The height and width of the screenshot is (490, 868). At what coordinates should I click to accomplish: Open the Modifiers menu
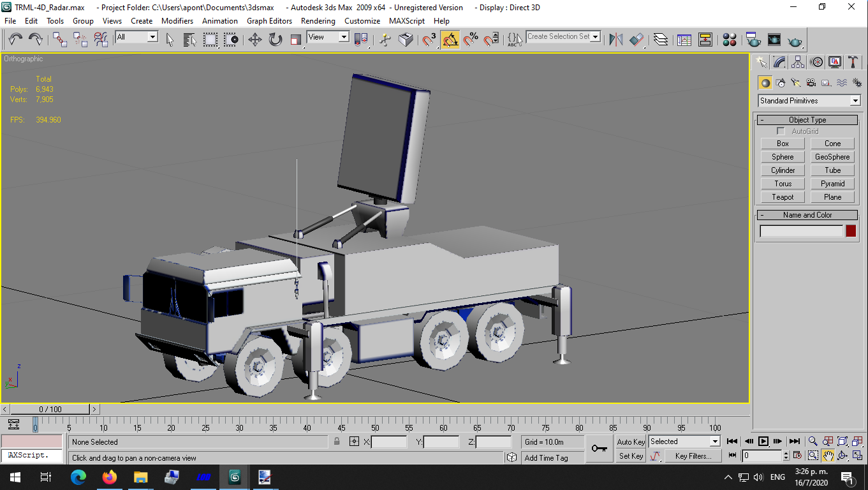177,21
